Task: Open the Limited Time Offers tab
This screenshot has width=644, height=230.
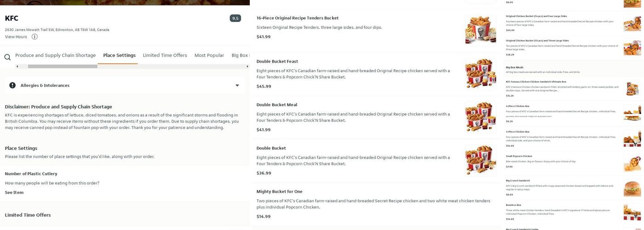Action: pos(165,55)
